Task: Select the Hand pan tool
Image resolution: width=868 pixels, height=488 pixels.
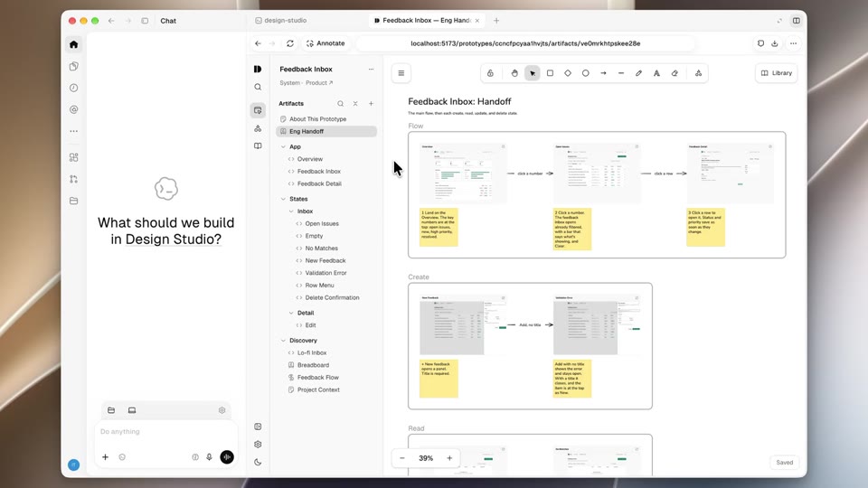Action: point(514,73)
